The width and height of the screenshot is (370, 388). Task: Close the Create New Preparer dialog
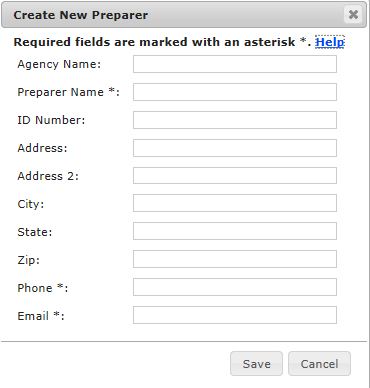point(353,15)
